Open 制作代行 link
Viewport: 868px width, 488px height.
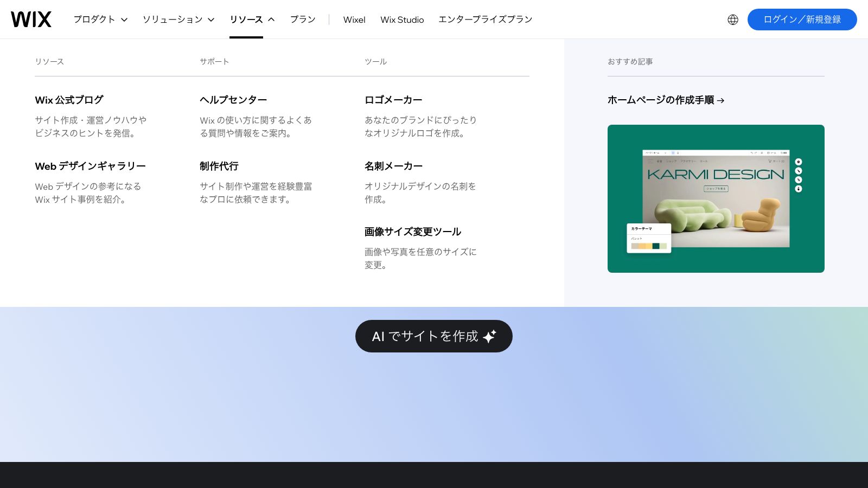coord(219,166)
